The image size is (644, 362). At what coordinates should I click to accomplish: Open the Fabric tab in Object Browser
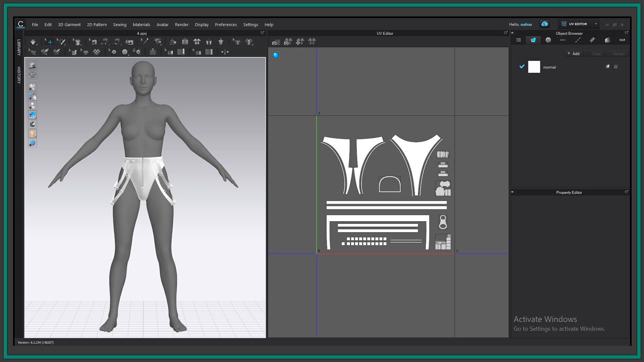click(x=533, y=40)
